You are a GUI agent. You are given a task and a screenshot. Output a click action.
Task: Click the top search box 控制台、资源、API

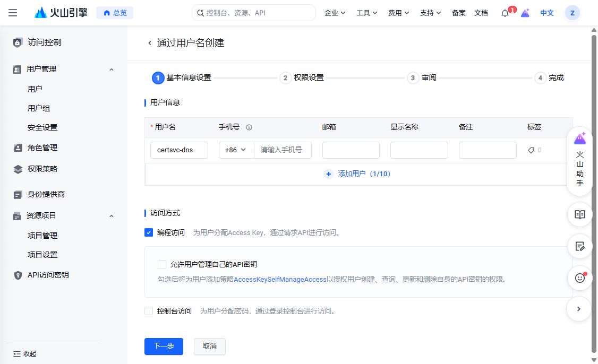point(254,13)
